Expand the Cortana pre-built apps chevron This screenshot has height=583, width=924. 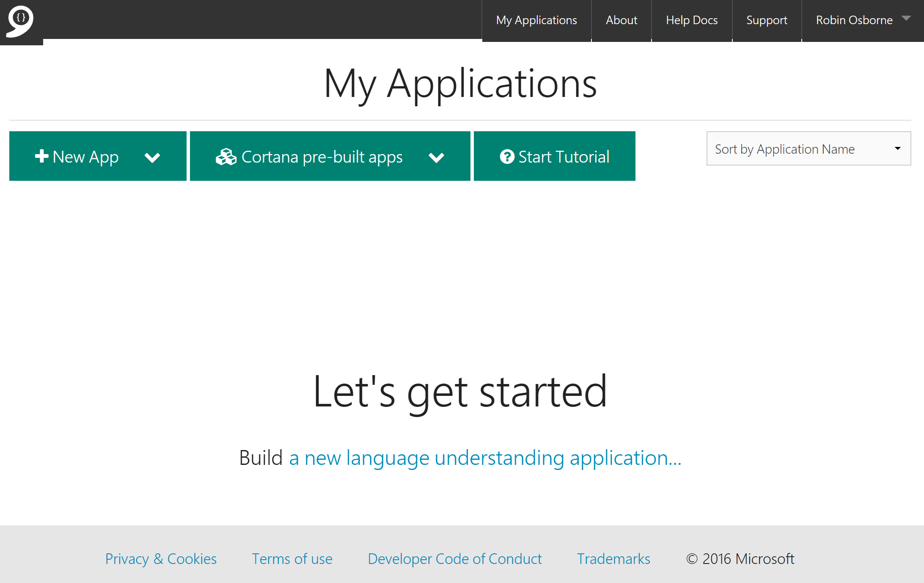point(436,157)
